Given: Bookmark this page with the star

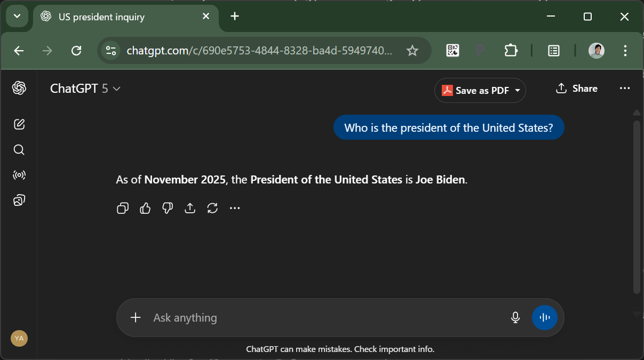Looking at the screenshot, I should (412, 51).
